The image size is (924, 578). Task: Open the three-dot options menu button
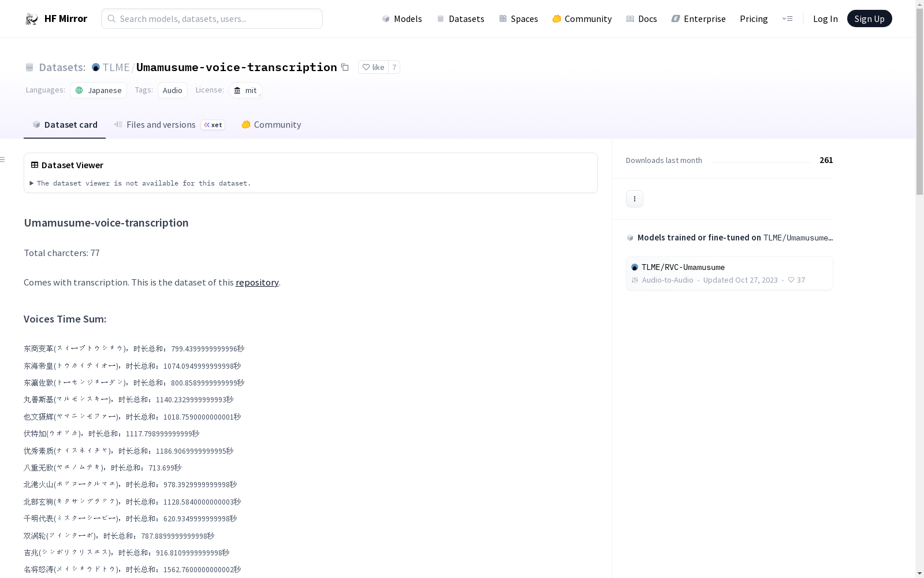pyautogui.click(x=635, y=199)
